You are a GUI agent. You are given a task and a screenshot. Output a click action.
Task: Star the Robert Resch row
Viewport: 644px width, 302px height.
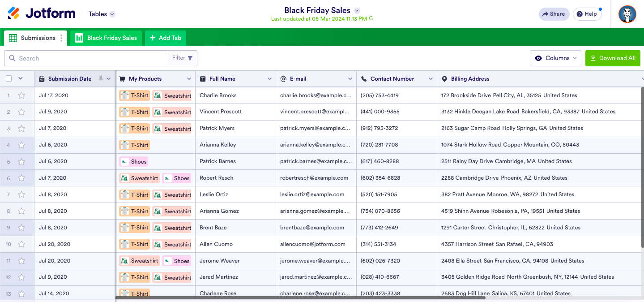point(21,178)
